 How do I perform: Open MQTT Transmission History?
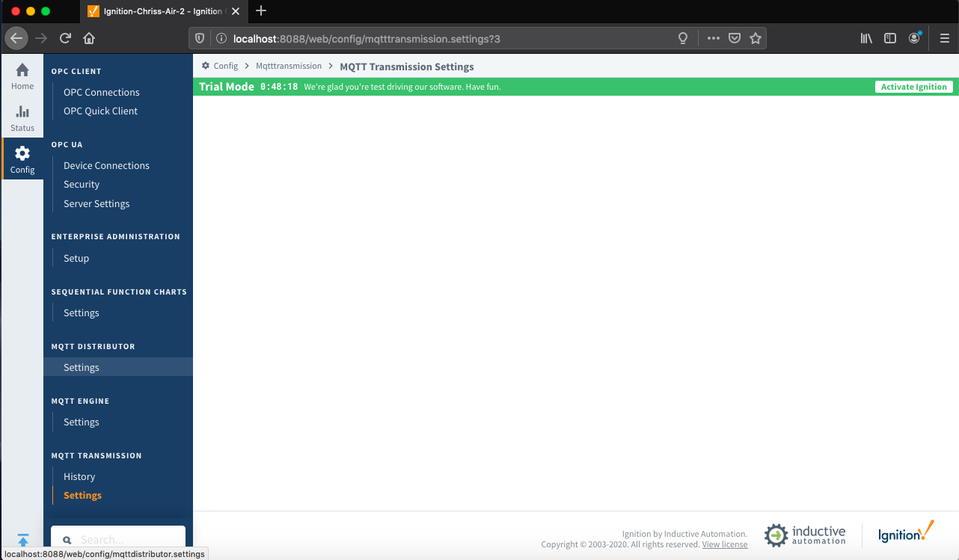[x=79, y=476]
